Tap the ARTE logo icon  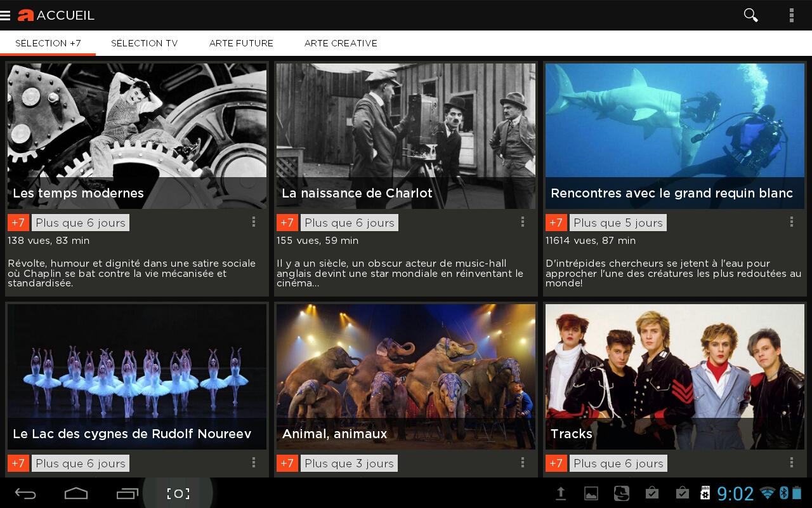25,15
